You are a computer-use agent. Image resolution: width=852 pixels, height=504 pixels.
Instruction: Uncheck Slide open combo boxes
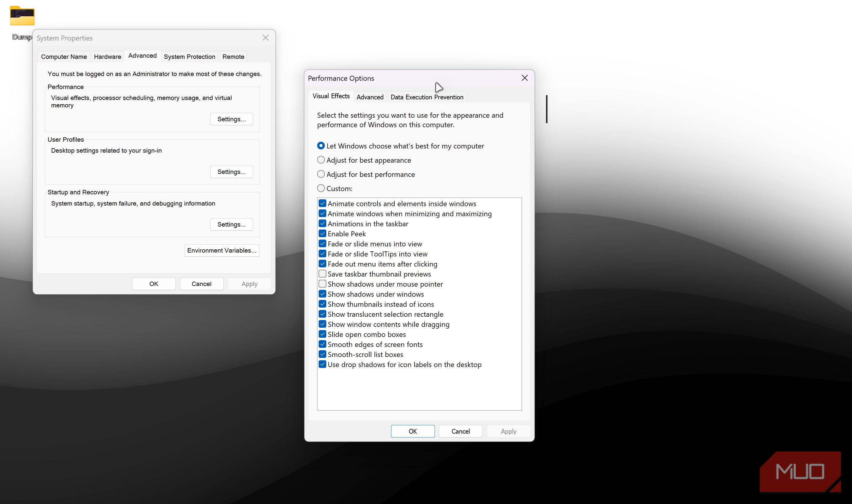pos(322,334)
